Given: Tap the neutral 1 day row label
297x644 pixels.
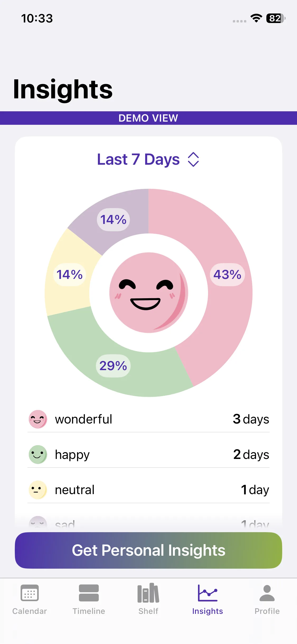Looking at the screenshot, I should point(75,490).
